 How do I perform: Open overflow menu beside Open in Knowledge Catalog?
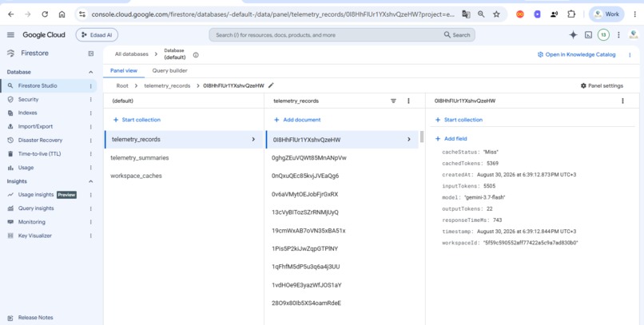[x=630, y=54]
